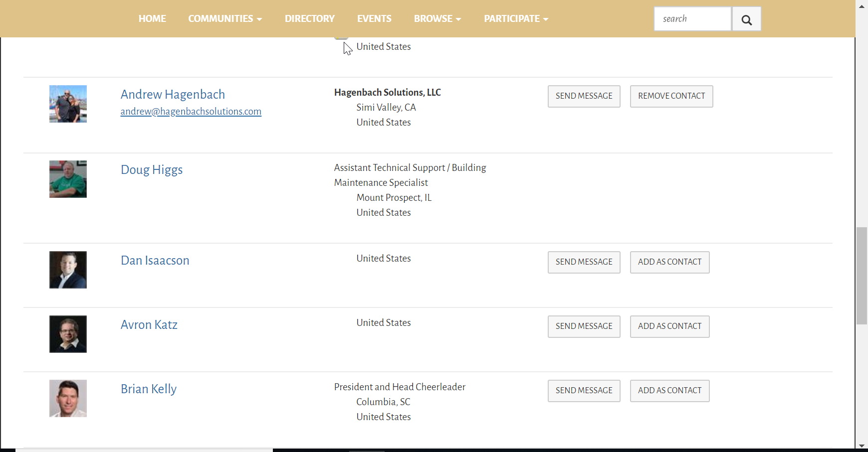This screenshot has width=868, height=452.
Task: Select the Mount Prospect, IL location
Action: click(394, 197)
